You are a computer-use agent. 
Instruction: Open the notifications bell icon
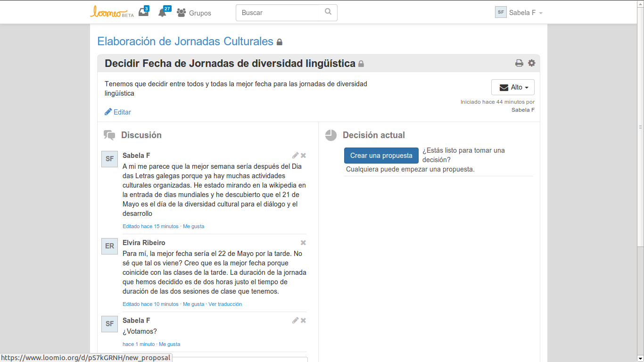tap(163, 13)
